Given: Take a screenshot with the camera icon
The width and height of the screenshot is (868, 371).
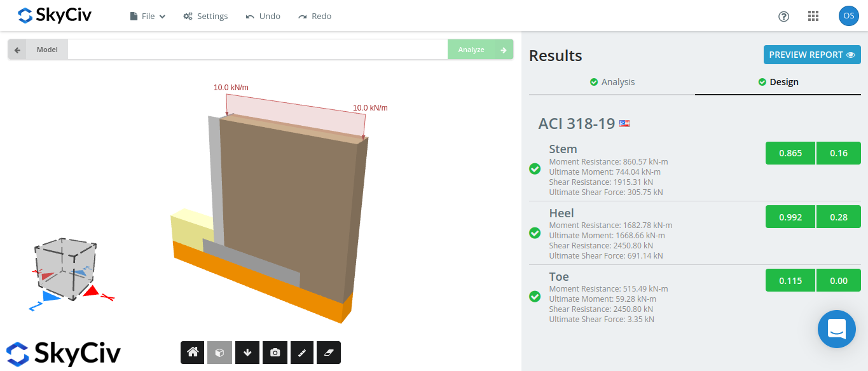Looking at the screenshot, I should [275, 353].
